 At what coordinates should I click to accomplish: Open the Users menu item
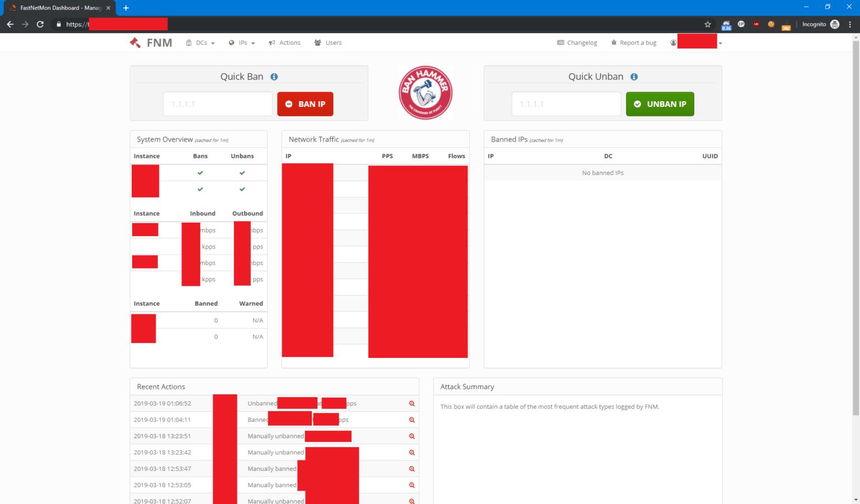pos(328,43)
